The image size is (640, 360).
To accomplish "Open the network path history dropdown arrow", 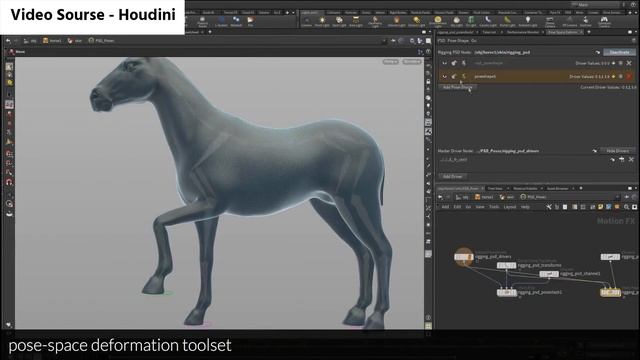I will pyautogui.click(x=617, y=197).
